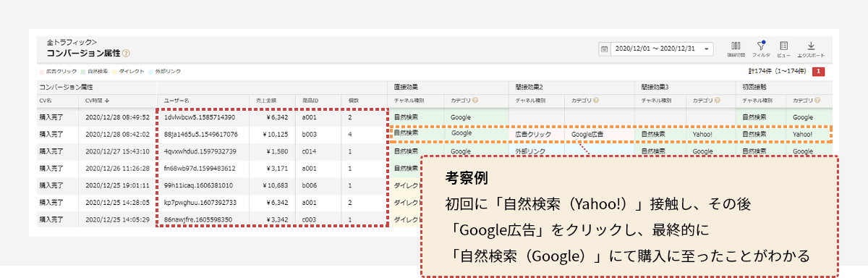Select page 1 in the pagination

pos(818,72)
